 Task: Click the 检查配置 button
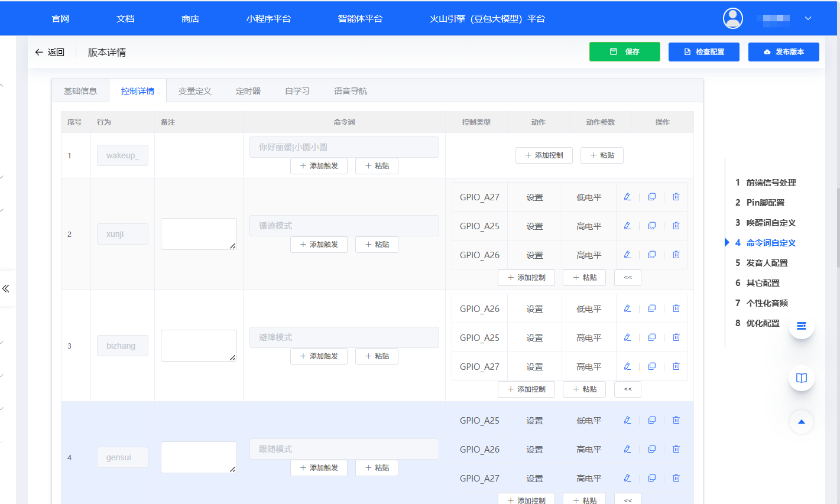[x=704, y=52]
